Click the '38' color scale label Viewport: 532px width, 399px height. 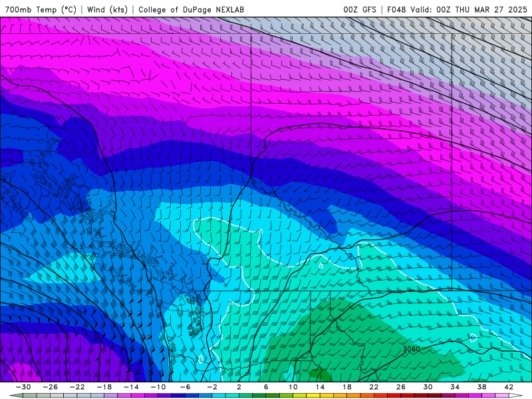point(481,387)
